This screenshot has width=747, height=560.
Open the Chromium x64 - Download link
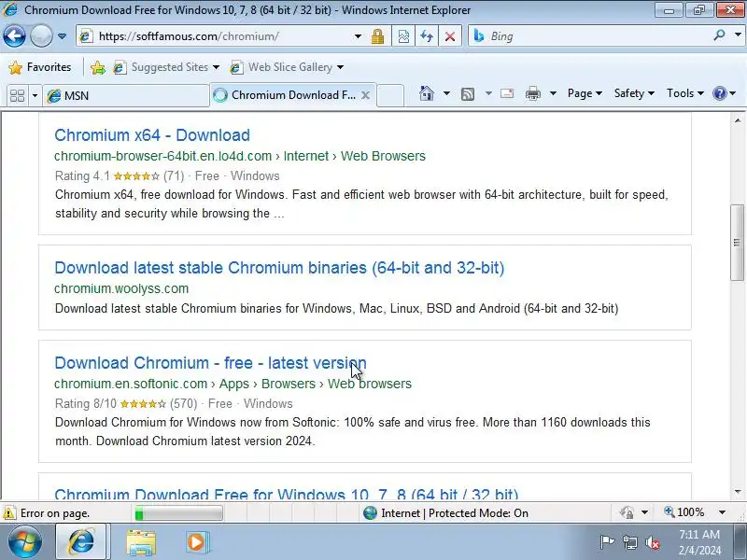pos(152,135)
